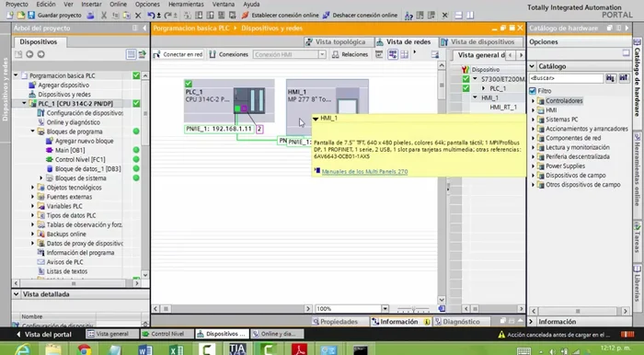This screenshot has height=355, width=644.
Task: Open the 100% zoom dropdown
Action: click(385, 309)
